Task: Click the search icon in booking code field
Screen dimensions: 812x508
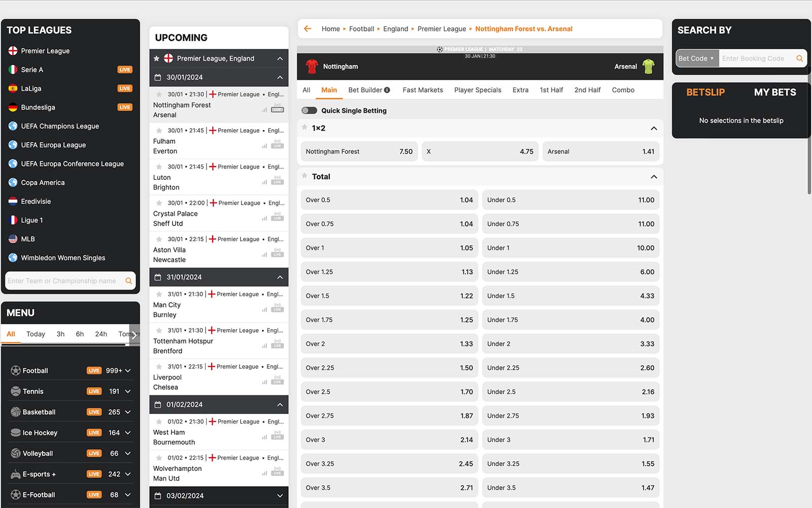Action: (x=799, y=58)
